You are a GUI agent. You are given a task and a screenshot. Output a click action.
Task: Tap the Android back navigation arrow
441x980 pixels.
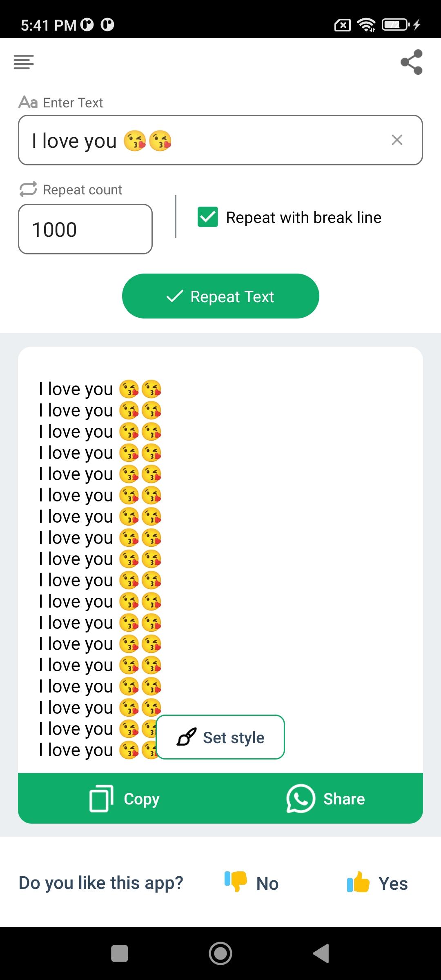click(x=321, y=953)
